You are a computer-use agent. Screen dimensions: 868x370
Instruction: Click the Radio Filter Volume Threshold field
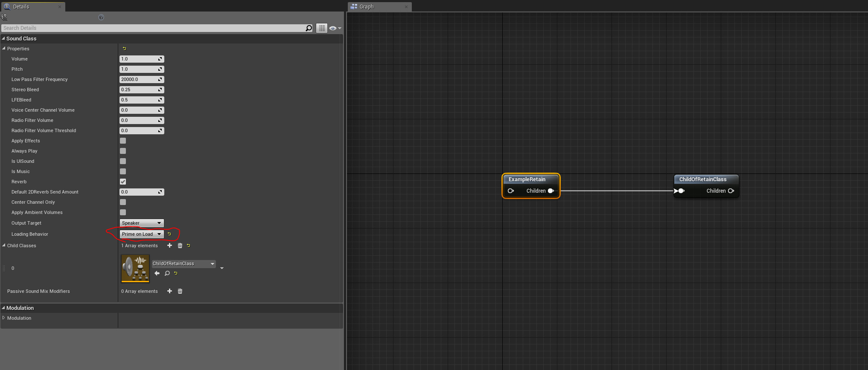[x=142, y=130]
